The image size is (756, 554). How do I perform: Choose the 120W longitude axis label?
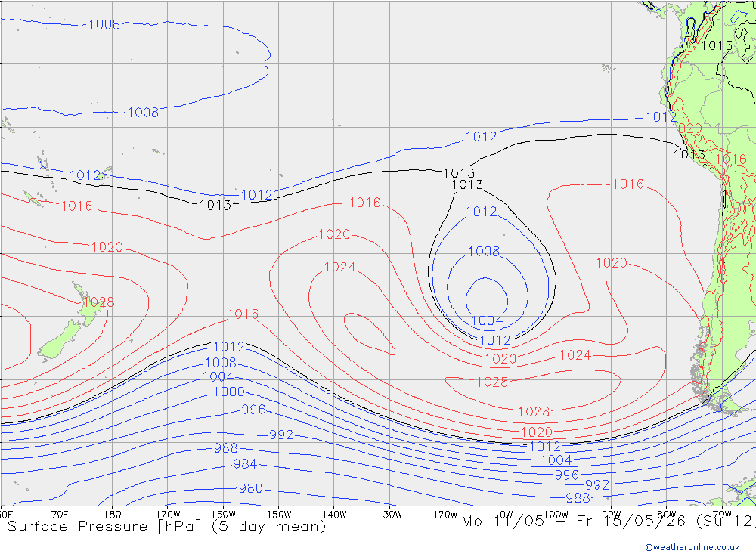[x=445, y=515]
